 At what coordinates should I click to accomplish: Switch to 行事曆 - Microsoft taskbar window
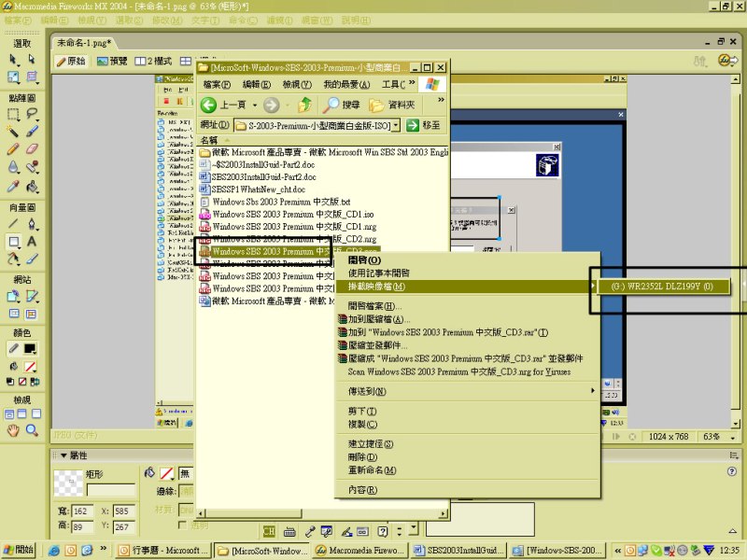(164, 551)
